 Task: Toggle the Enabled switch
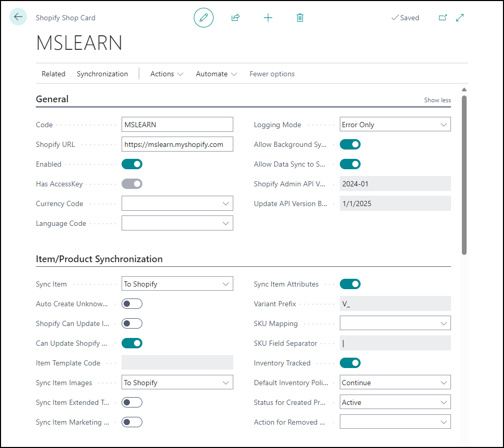(132, 164)
